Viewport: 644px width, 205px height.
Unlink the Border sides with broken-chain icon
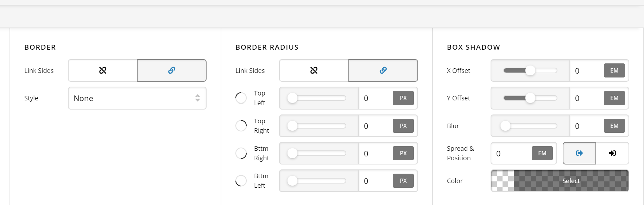[x=103, y=70]
